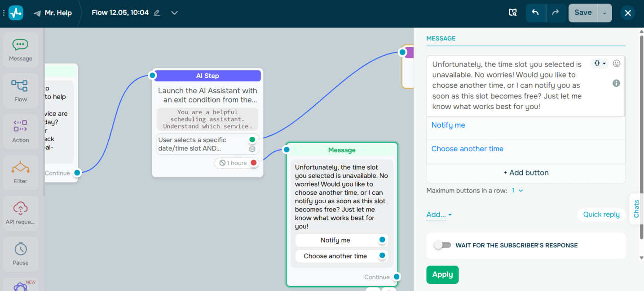Click the Choose another time connector dot
This screenshot has height=291, width=644.
point(382,255)
